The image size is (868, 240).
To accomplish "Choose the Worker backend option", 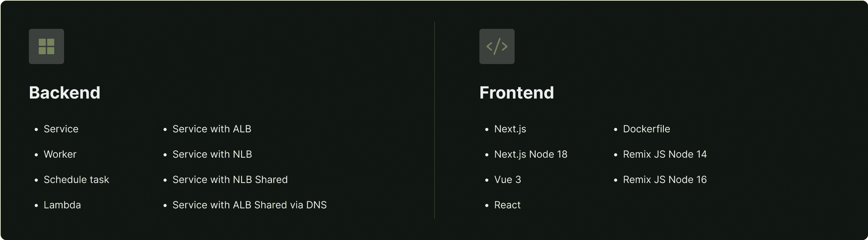I will tap(60, 154).
